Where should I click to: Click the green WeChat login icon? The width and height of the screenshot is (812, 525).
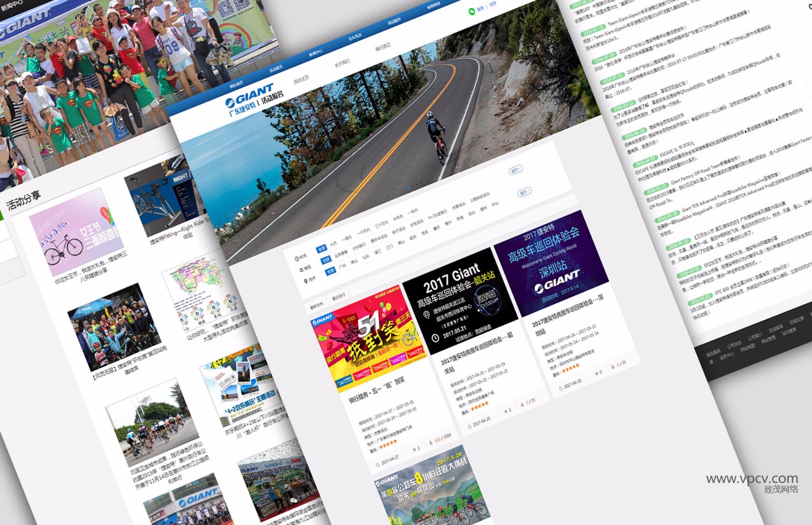pos(472,10)
